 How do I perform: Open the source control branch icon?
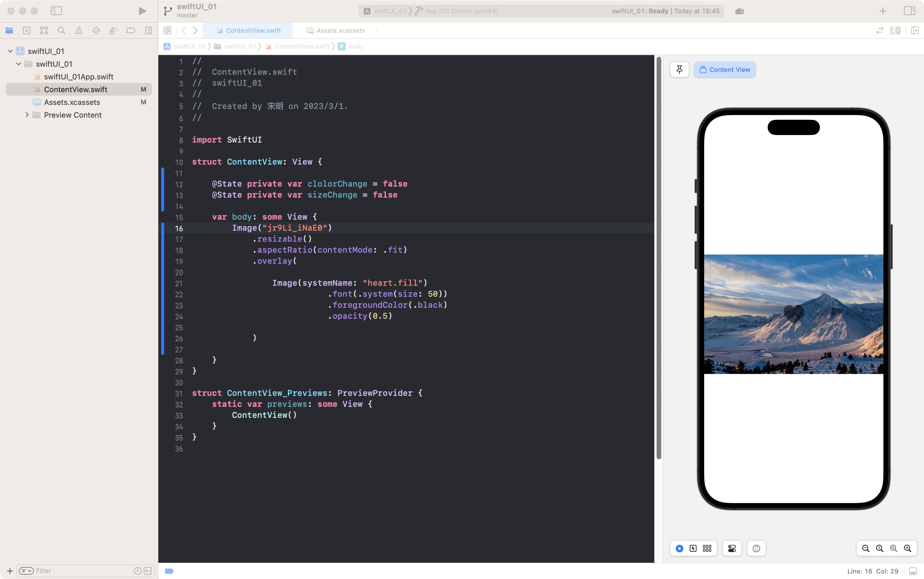167,11
